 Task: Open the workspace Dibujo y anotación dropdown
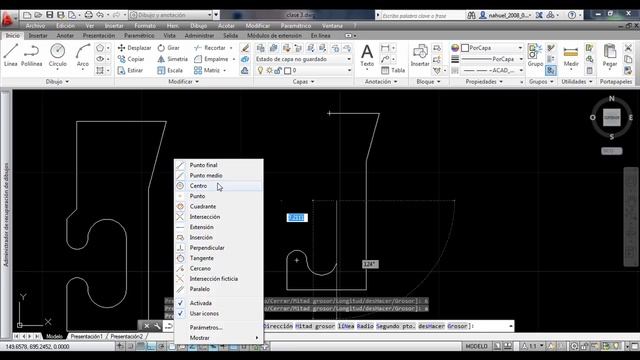tap(171, 15)
